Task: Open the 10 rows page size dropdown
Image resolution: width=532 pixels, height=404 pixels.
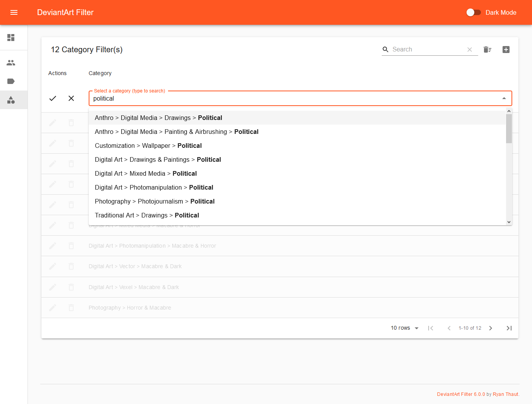Action: (405, 328)
